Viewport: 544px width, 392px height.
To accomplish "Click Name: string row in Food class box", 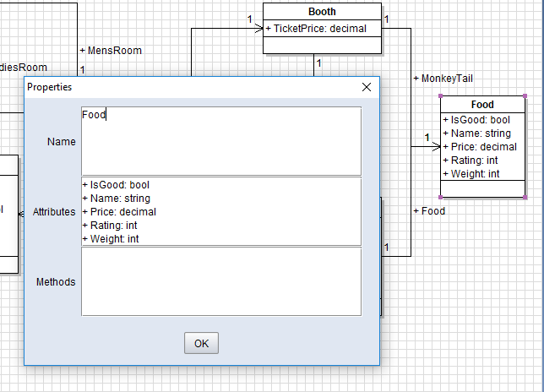I will (476, 133).
